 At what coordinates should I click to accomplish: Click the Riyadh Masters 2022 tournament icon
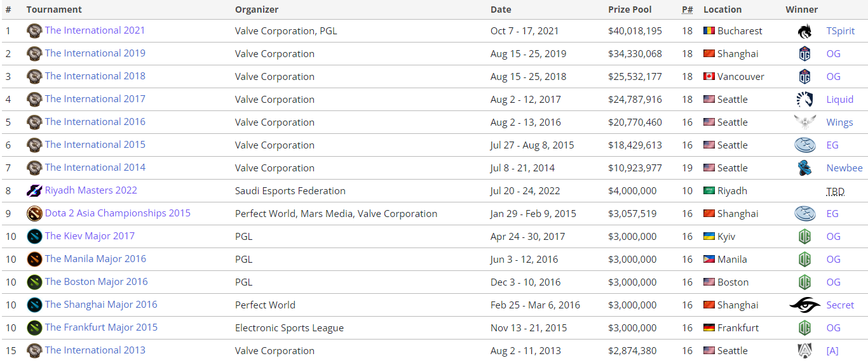click(x=34, y=190)
